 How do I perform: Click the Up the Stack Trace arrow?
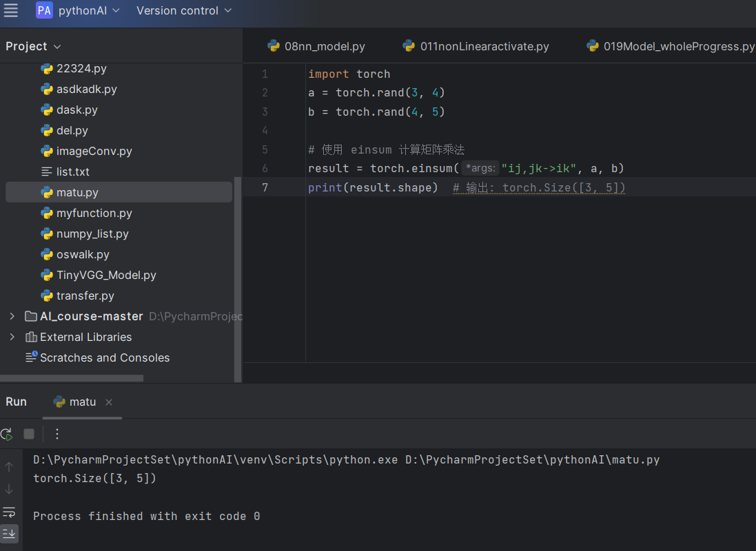(9, 467)
